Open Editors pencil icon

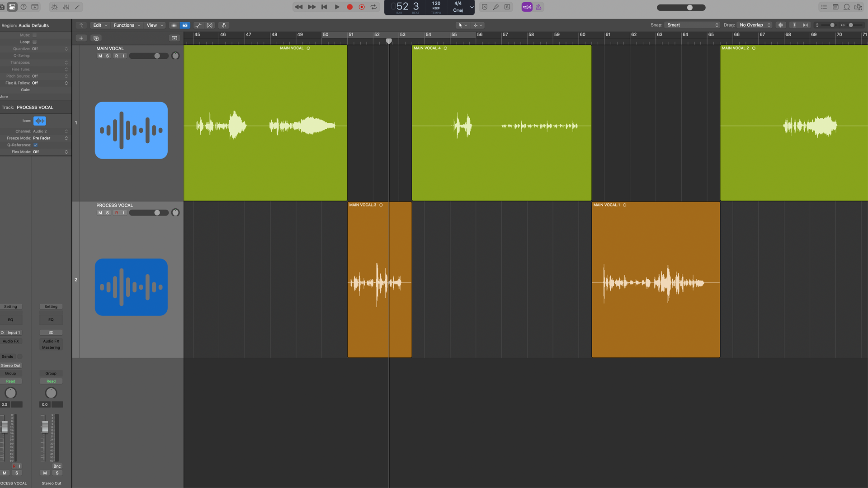(77, 7)
